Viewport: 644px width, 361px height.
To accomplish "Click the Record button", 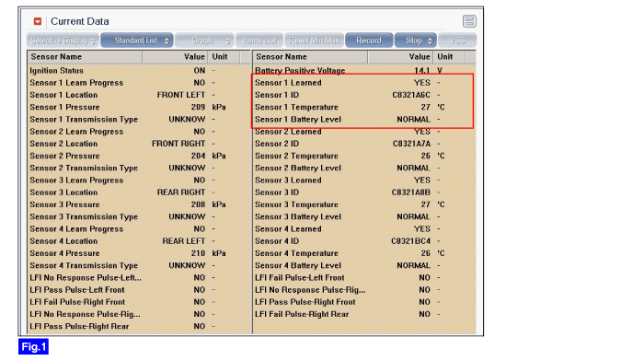I will tap(369, 41).
